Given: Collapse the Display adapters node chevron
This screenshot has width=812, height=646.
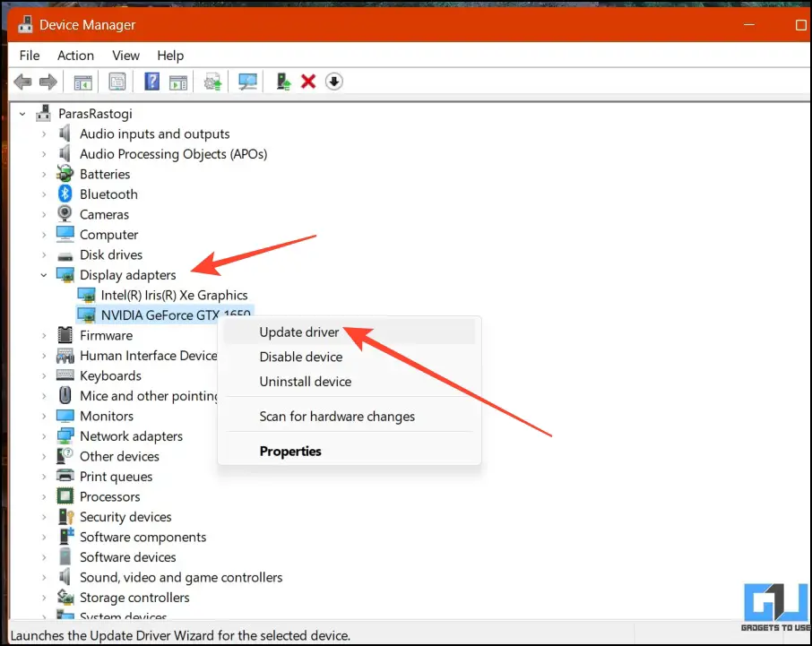Looking at the screenshot, I should tap(44, 275).
